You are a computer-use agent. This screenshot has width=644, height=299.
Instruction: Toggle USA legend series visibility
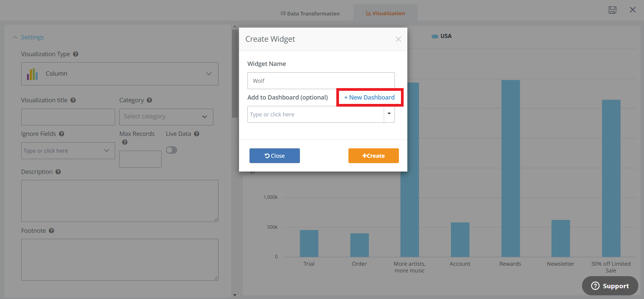tap(442, 36)
